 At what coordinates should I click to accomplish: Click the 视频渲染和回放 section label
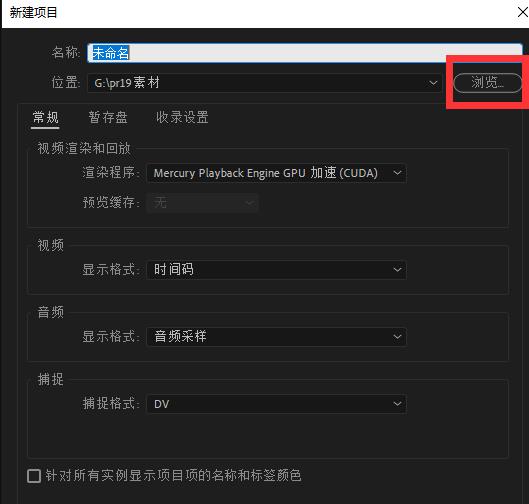pos(84,148)
